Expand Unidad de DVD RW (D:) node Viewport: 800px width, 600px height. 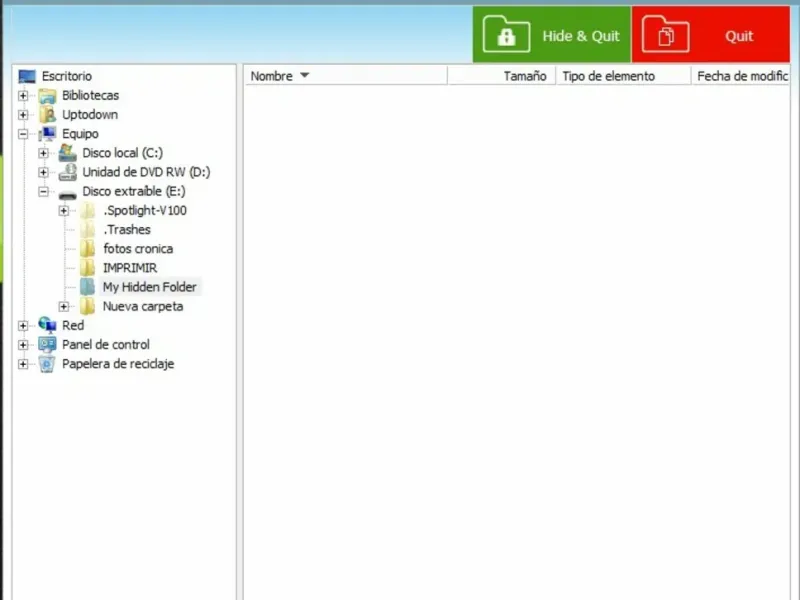click(43, 172)
